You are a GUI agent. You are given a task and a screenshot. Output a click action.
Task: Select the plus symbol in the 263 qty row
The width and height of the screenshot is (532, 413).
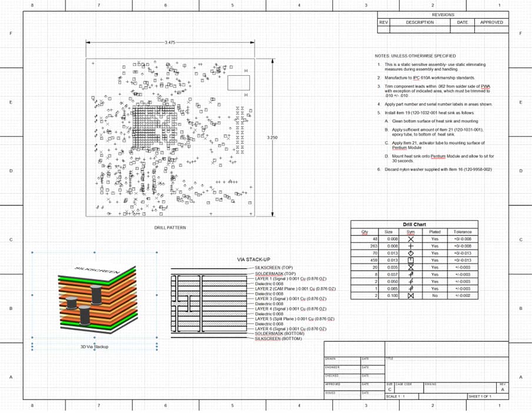(411, 246)
